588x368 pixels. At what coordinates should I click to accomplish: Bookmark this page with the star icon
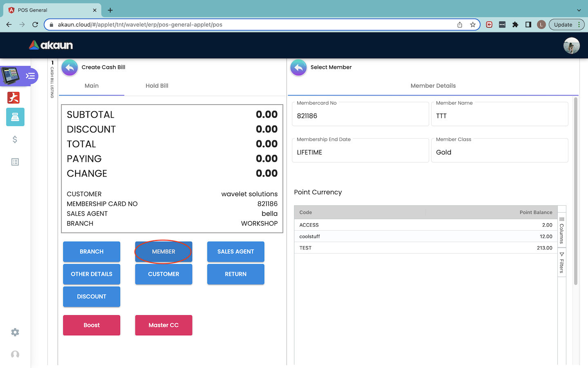pyautogui.click(x=473, y=25)
